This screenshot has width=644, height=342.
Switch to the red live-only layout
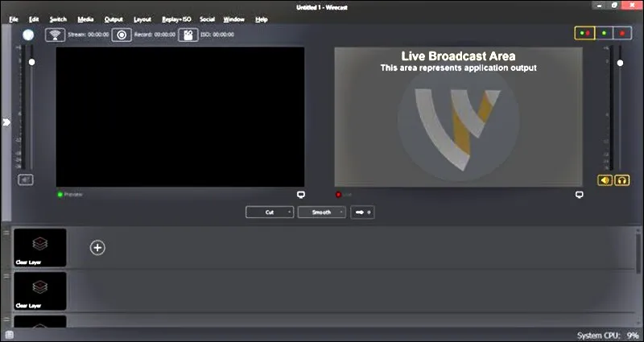622,33
